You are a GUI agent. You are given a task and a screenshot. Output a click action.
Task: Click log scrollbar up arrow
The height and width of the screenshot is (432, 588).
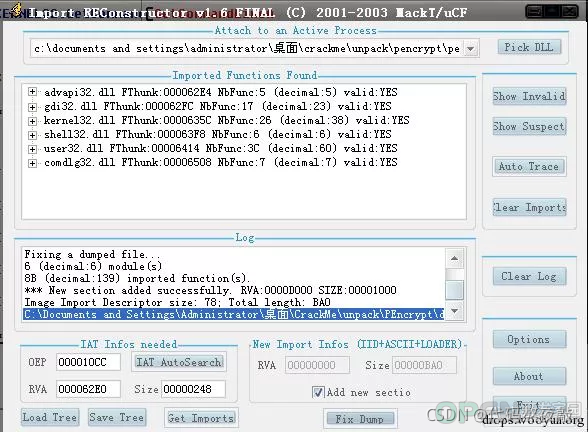(x=454, y=258)
